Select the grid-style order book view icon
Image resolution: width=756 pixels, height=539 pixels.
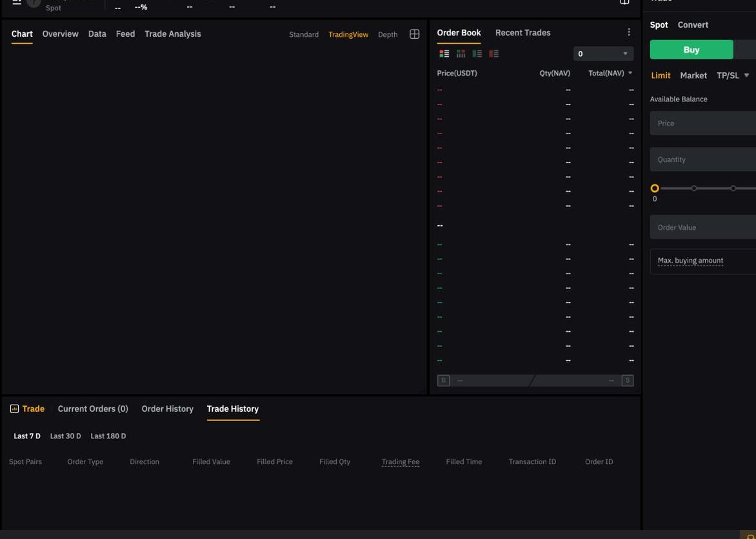click(x=461, y=54)
